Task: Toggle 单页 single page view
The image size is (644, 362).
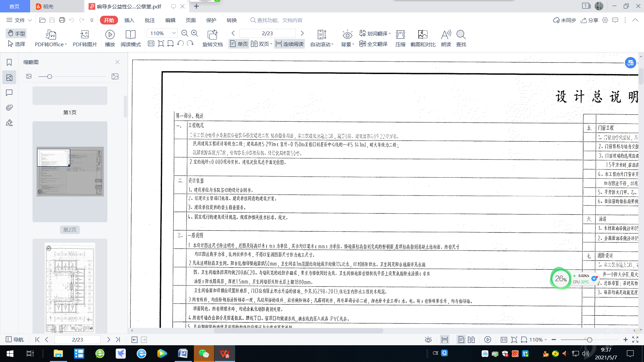Action: 239,44
